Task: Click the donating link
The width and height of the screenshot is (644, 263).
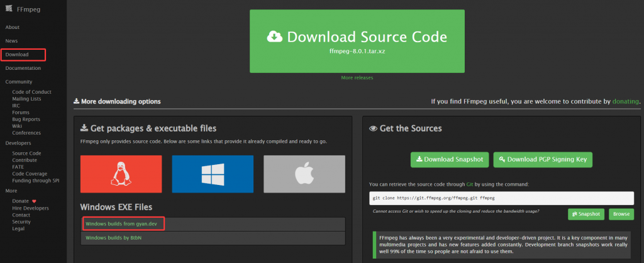Action: [x=626, y=101]
